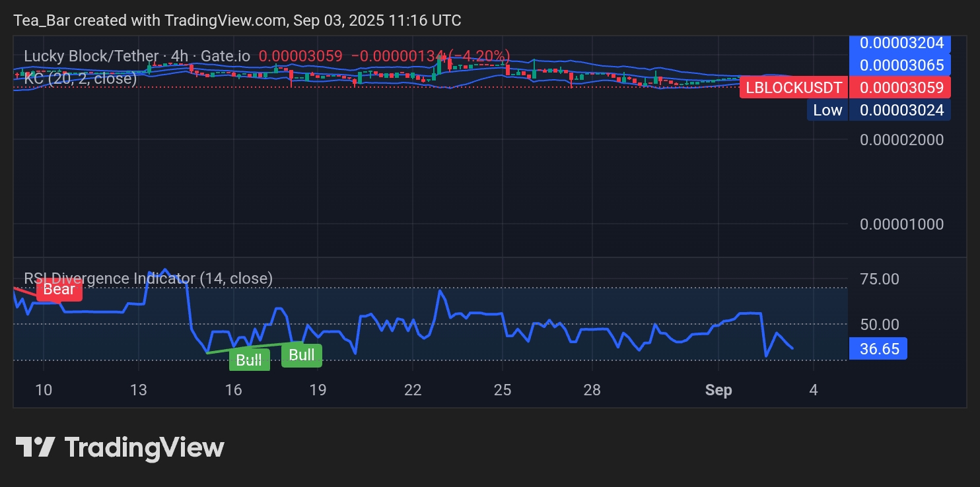Select the RSI value 36.65 tag
The width and height of the screenshot is (980, 487).
(878, 348)
